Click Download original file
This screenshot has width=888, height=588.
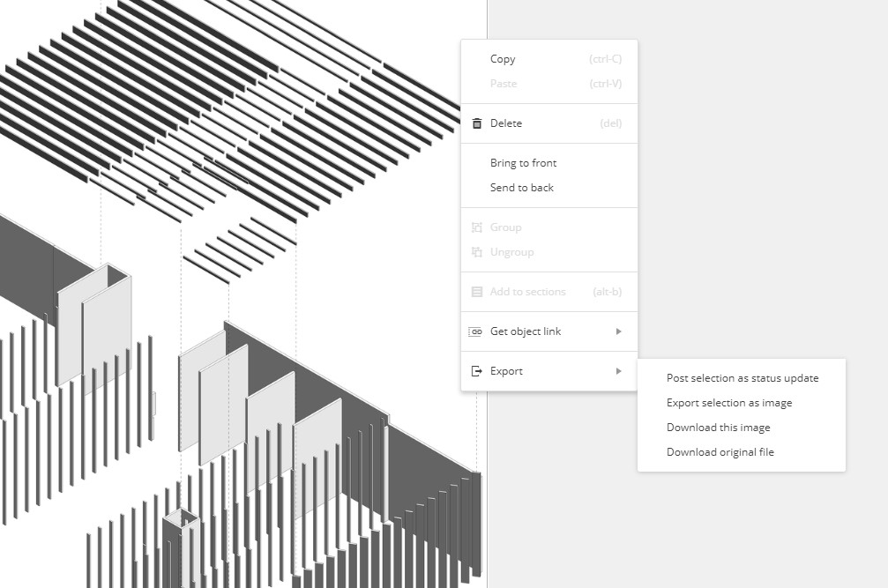click(720, 452)
